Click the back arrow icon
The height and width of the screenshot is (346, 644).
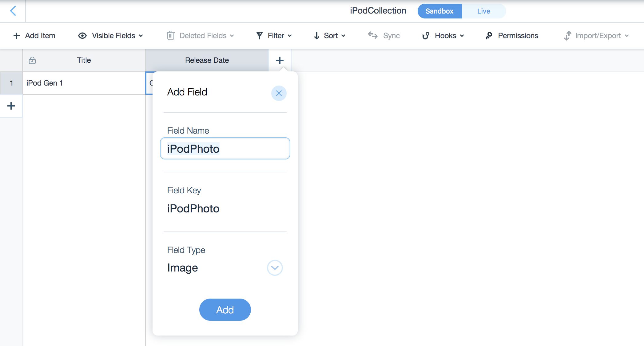tap(13, 11)
